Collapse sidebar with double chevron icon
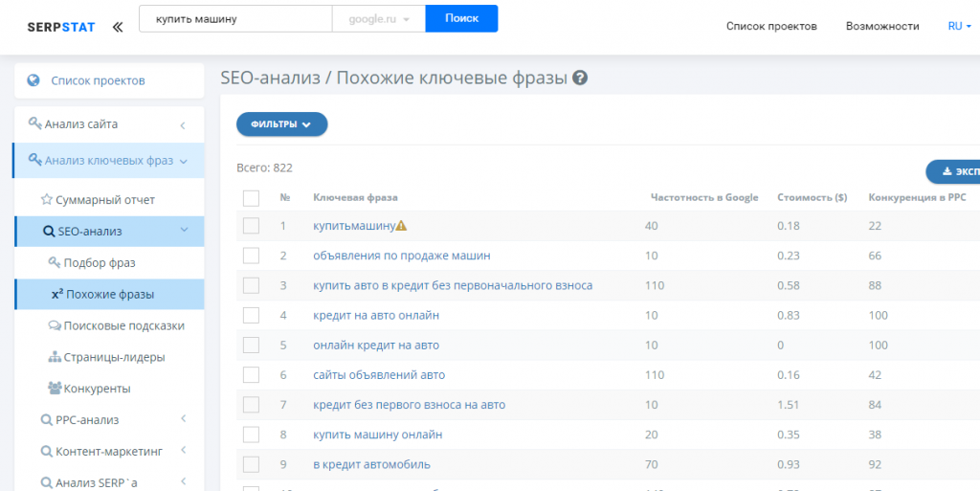 click(118, 27)
